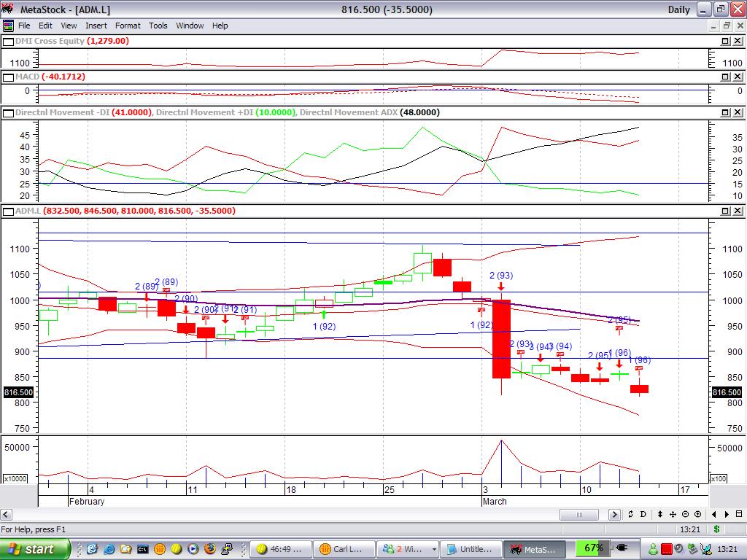Click the large red candlestick in early March
Viewport: 747px width, 560px height.
[501, 339]
